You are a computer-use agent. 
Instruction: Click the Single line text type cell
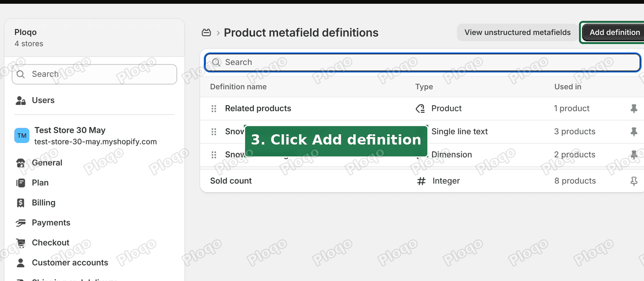point(460,132)
